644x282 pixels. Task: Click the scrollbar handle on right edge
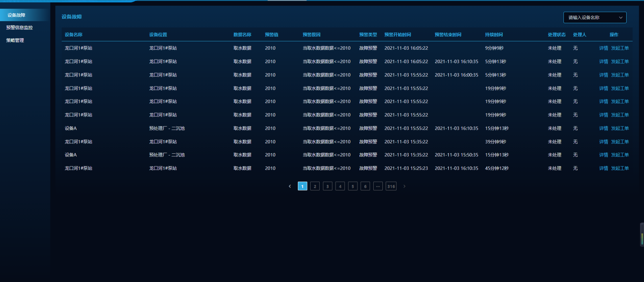click(642, 235)
